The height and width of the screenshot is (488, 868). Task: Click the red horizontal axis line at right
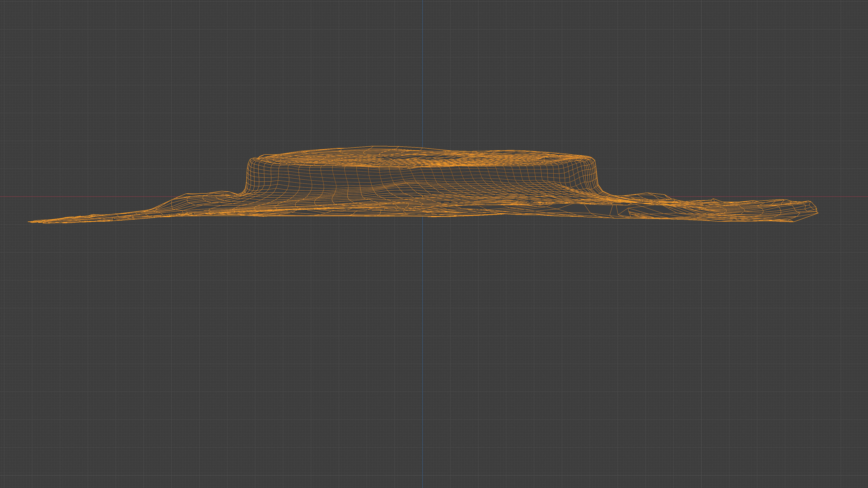(x=842, y=197)
